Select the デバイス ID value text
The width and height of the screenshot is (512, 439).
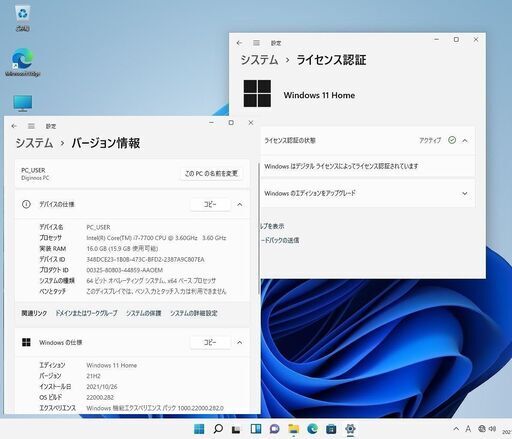point(145,259)
